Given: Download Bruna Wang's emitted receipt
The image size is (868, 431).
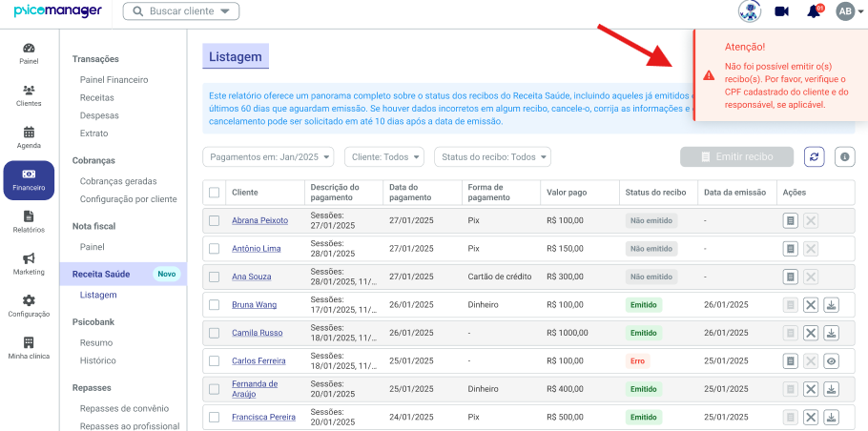Looking at the screenshot, I should click(x=831, y=305).
